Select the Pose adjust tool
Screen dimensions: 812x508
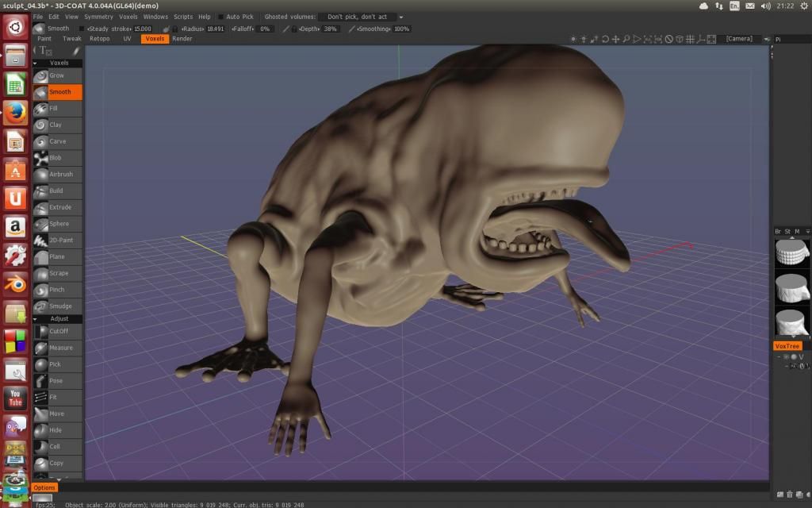tap(56, 380)
